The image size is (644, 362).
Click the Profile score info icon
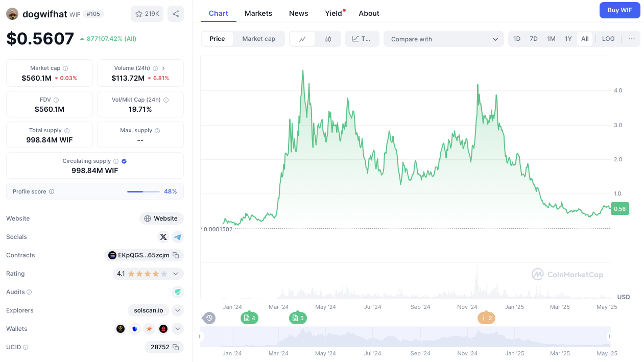[52, 191]
